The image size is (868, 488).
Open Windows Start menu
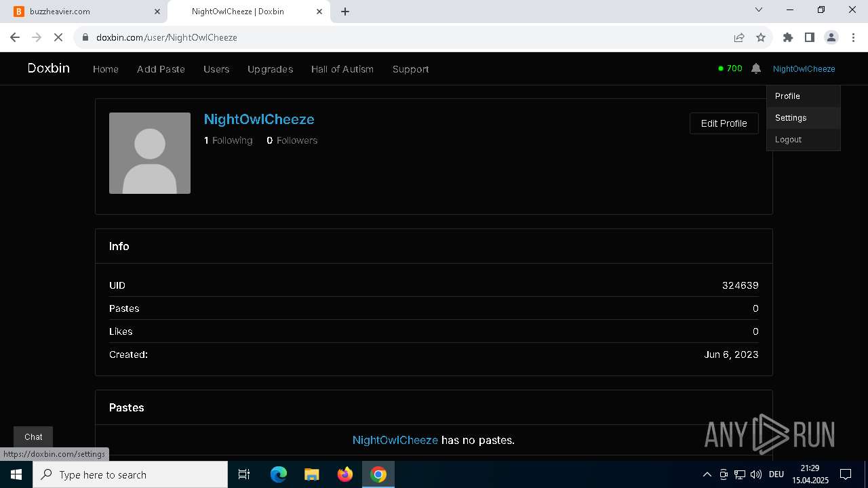pyautogui.click(x=16, y=474)
